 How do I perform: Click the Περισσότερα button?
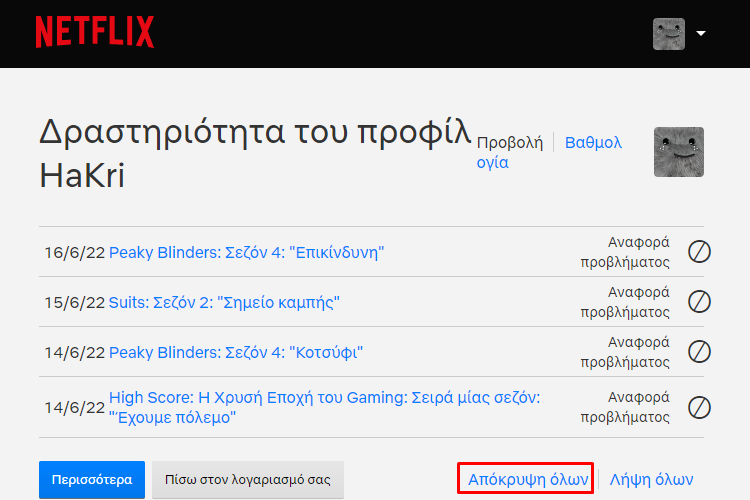pyautogui.click(x=92, y=479)
